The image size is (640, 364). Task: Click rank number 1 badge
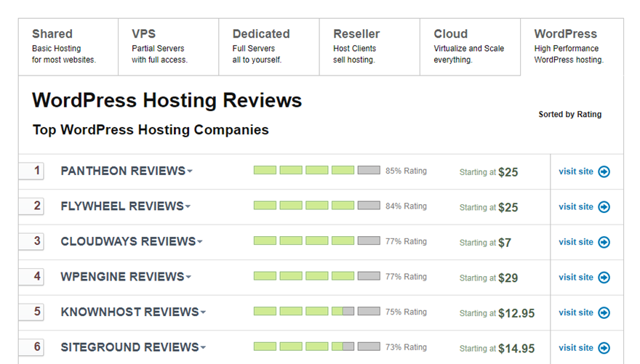pos(32,171)
